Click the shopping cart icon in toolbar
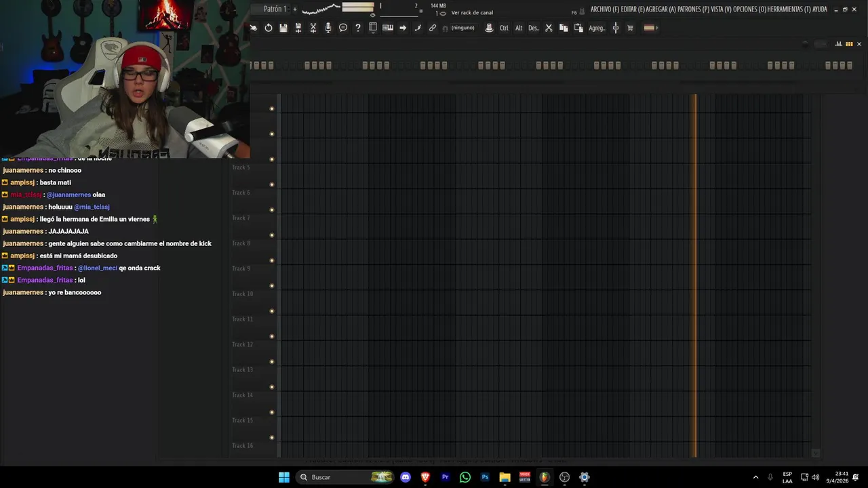868x488 pixels. coord(630,28)
